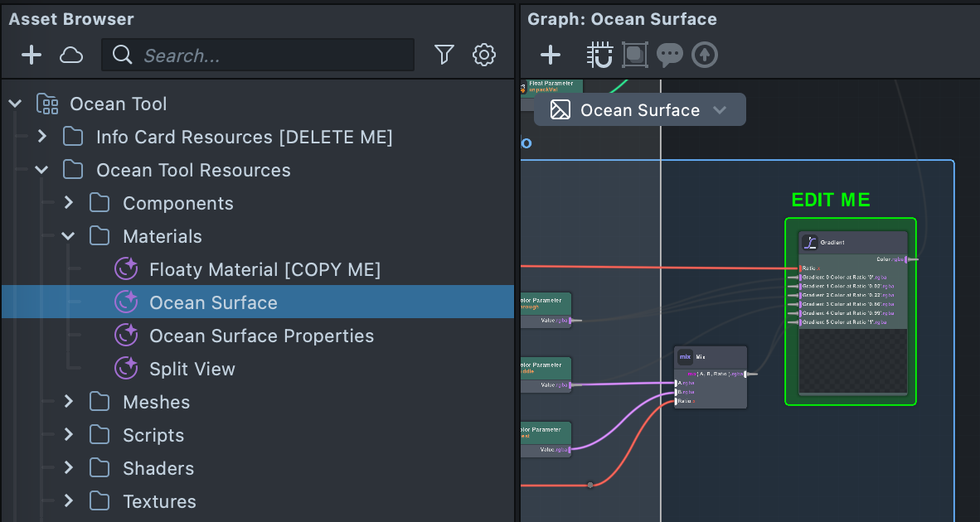Add a comment with the speech bubble icon
The height and width of the screenshot is (522, 980).
click(x=669, y=56)
